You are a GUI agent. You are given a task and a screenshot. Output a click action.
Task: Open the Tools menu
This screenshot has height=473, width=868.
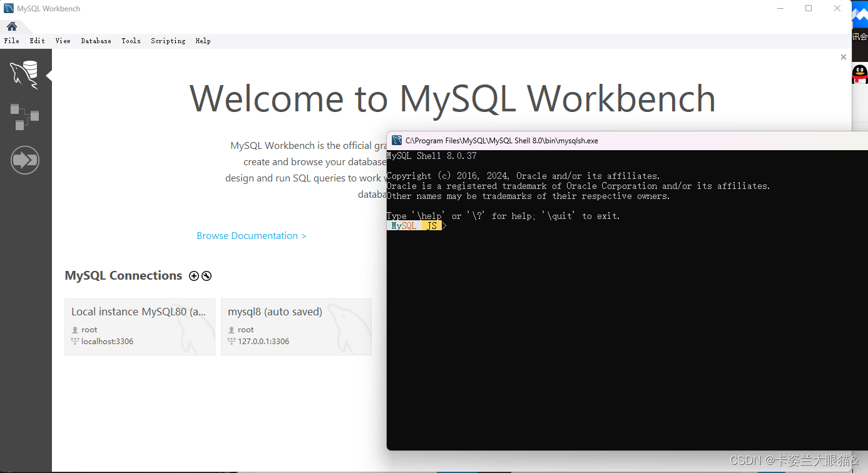131,41
